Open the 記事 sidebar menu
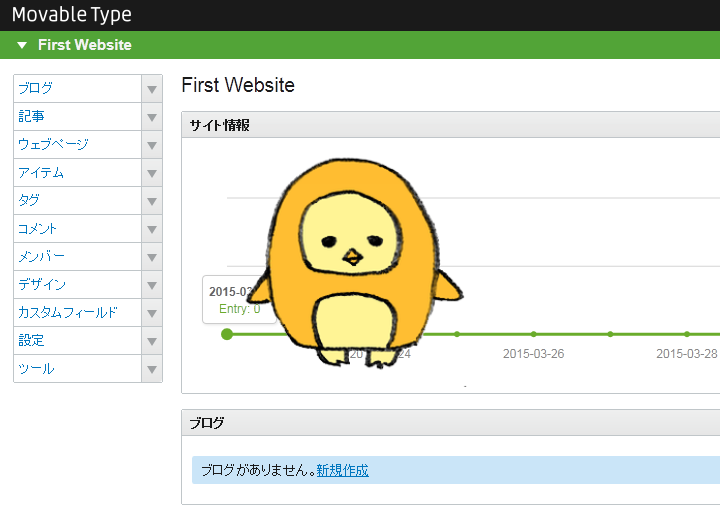Image resolution: width=720 pixels, height=516 pixels. tap(78, 117)
